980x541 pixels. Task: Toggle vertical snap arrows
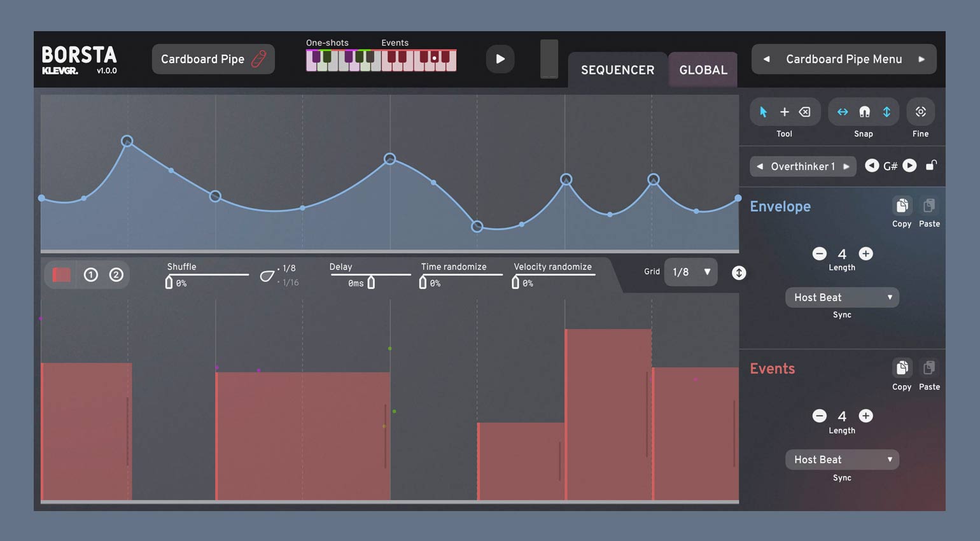pyautogui.click(x=886, y=112)
